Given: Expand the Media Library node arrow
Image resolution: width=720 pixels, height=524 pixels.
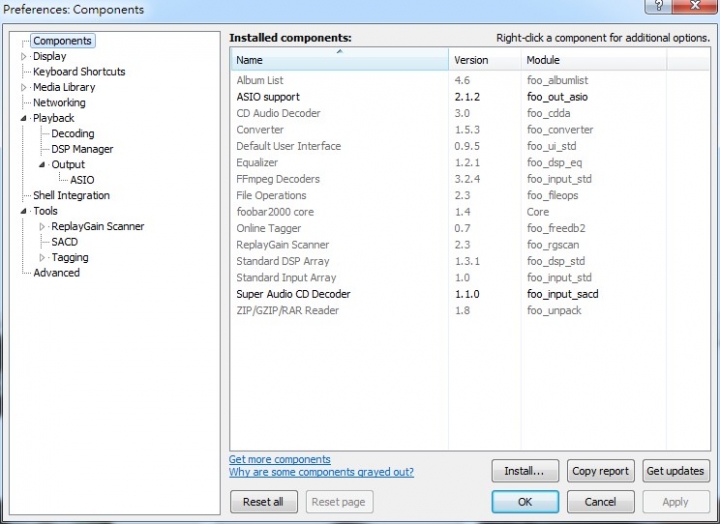Looking at the screenshot, I should point(24,87).
